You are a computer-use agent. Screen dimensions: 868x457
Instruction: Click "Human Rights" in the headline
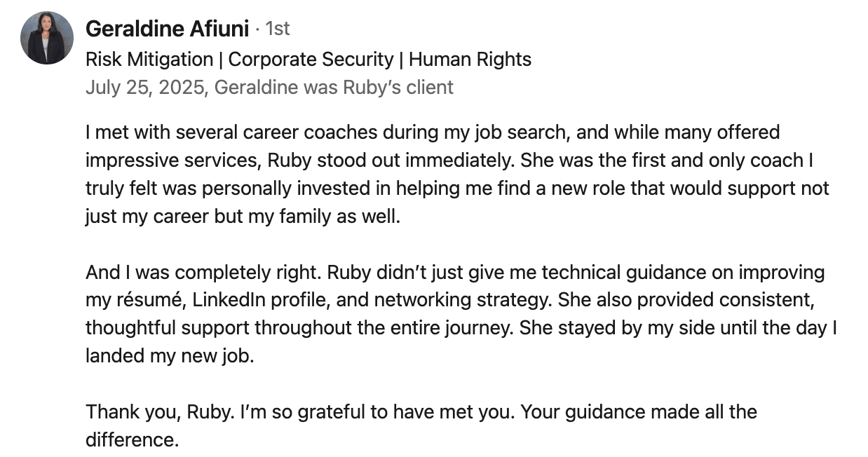click(x=470, y=60)
